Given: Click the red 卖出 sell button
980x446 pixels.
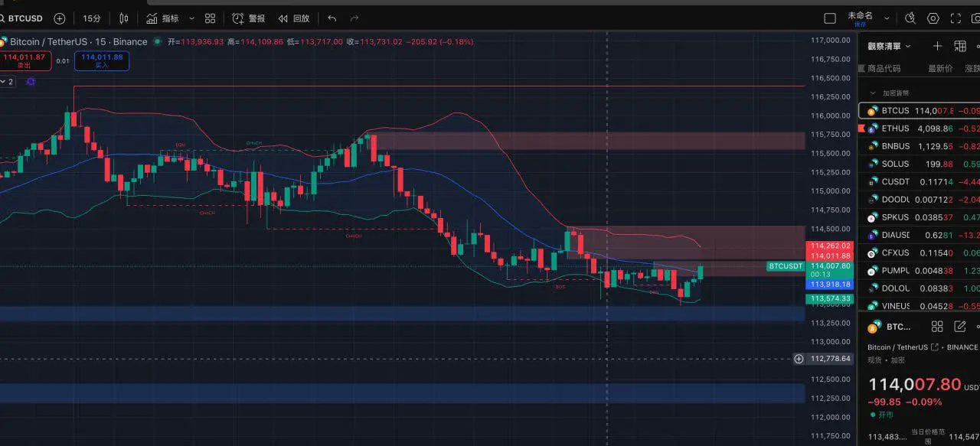Looking at the screenshot, I should pyautogui.click(x=24, y=61).
